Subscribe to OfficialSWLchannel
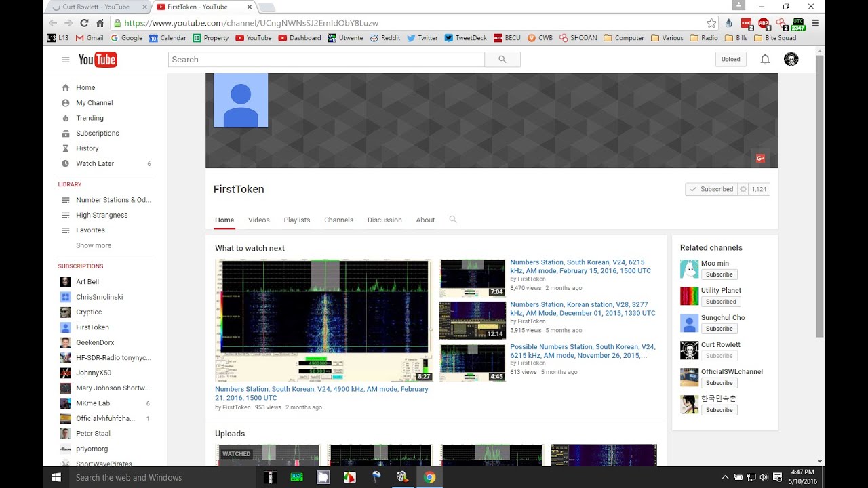Viewport: 868px width, 488px height. [719, 383]
